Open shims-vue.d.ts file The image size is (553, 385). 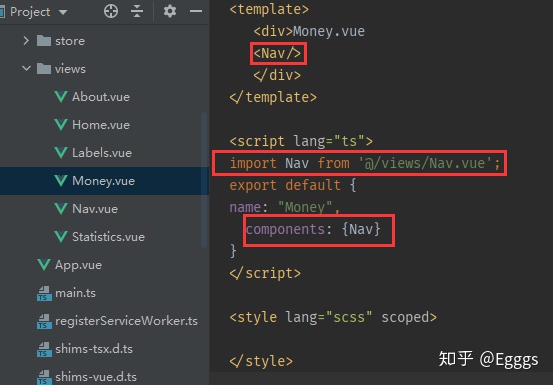96,377
